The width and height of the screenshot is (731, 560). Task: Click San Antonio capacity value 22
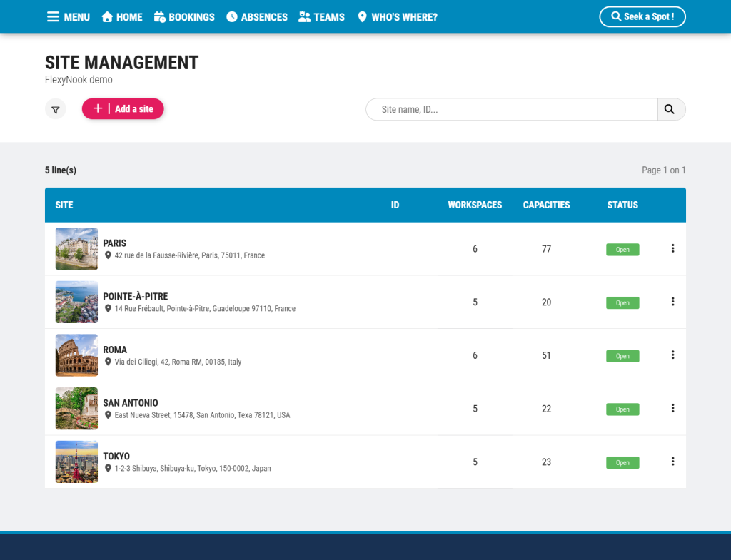coord(546,409)
